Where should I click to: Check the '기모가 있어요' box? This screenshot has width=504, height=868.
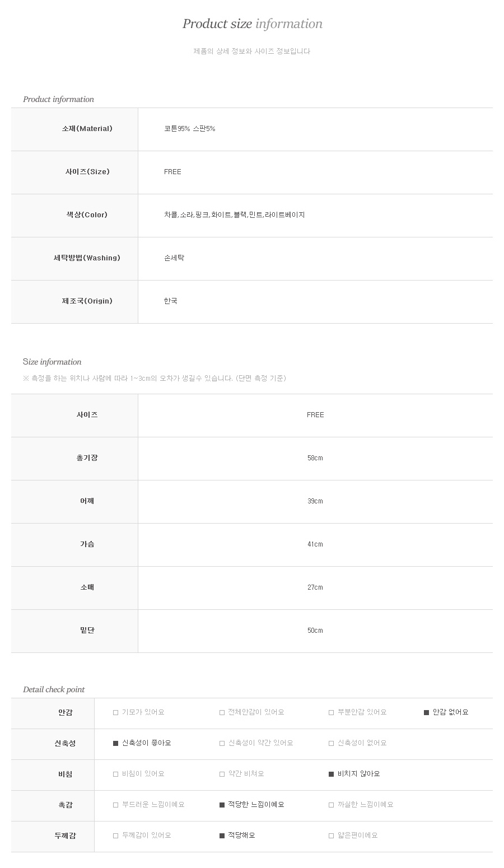point(116,713)
